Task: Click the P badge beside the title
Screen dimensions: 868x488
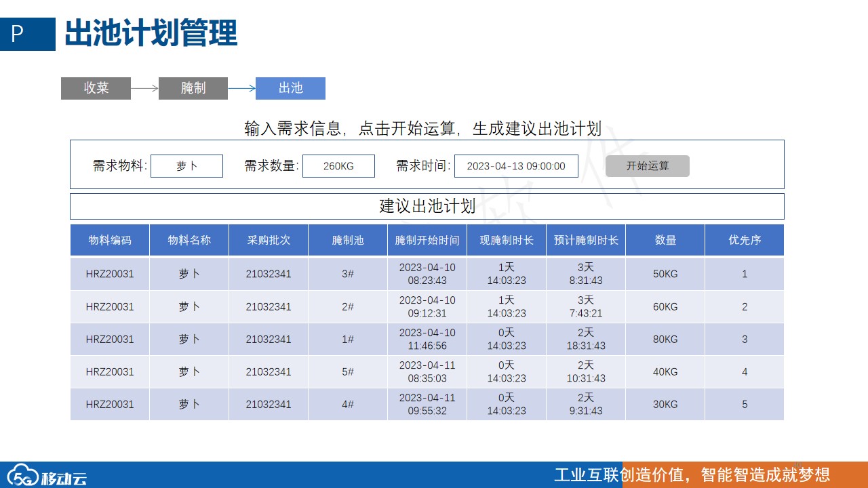Action: tap(28, 34)
